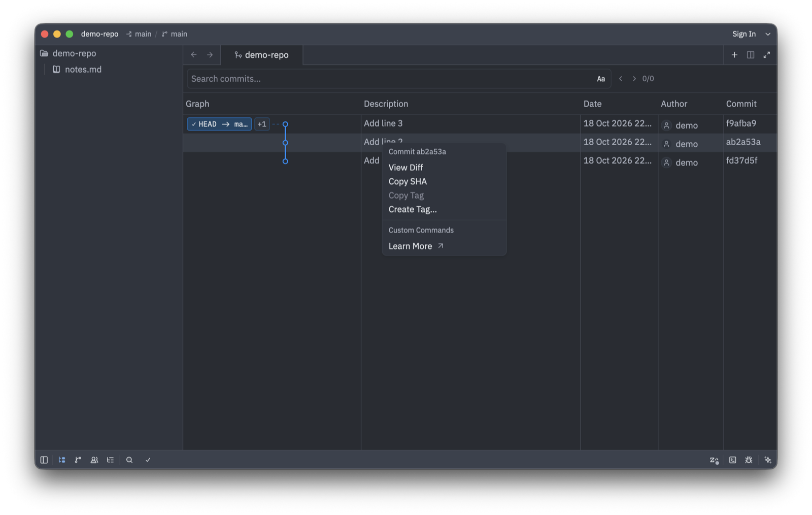Screen dimensions: 812x515
Task: Click the date of commit fd37d5f
Action: 617,160
